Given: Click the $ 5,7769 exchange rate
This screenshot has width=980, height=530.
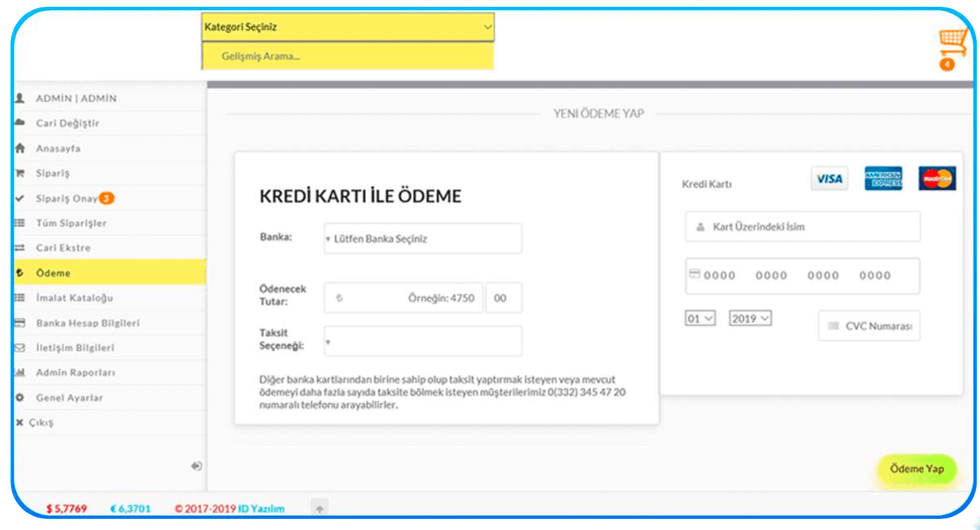Looking at the screenshot, I should [x=67, y=509].
